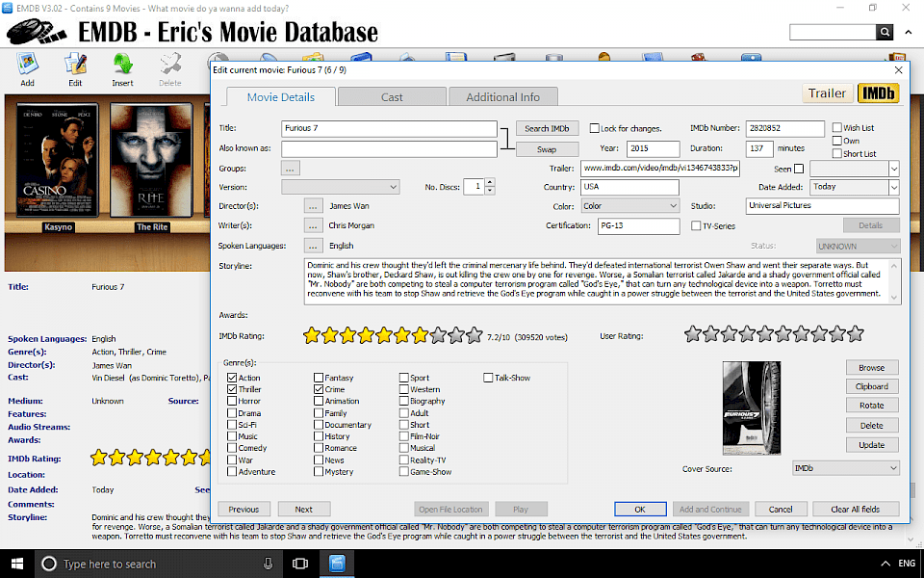Uncheck the Action genre
This screenshot has height=578, width=924.
[x=232, y=378]
